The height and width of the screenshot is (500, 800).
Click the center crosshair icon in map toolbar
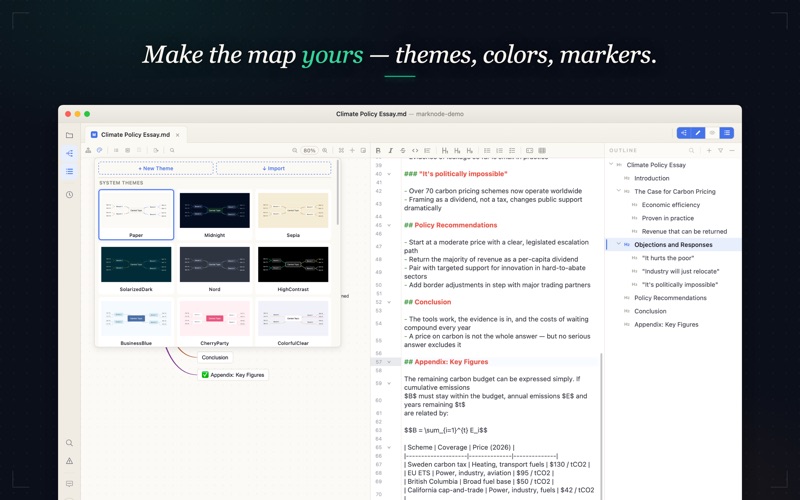point(352,151)
